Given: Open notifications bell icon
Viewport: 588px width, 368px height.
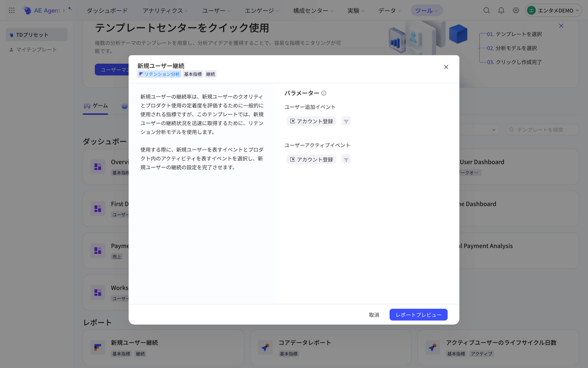Looking at the screenshot, I should pyautogui.click(x=501, y=10).
